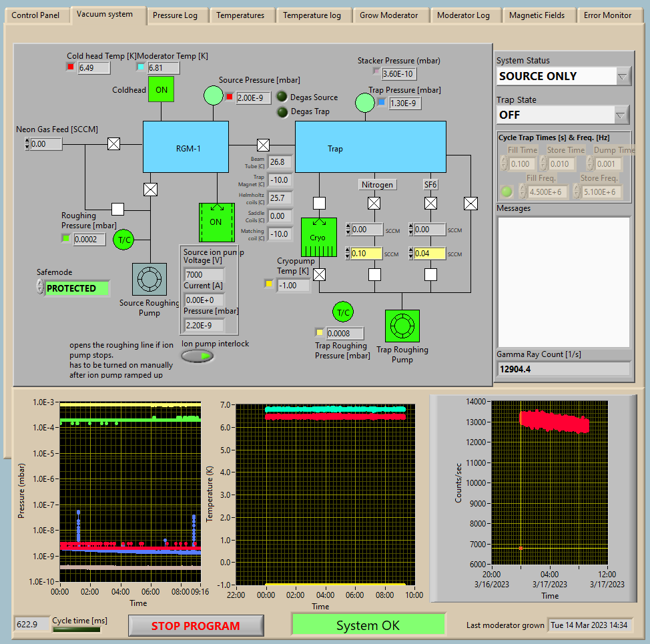
Task: Switch to Magnetic Fields tab
Action: [x=537, y=15]
